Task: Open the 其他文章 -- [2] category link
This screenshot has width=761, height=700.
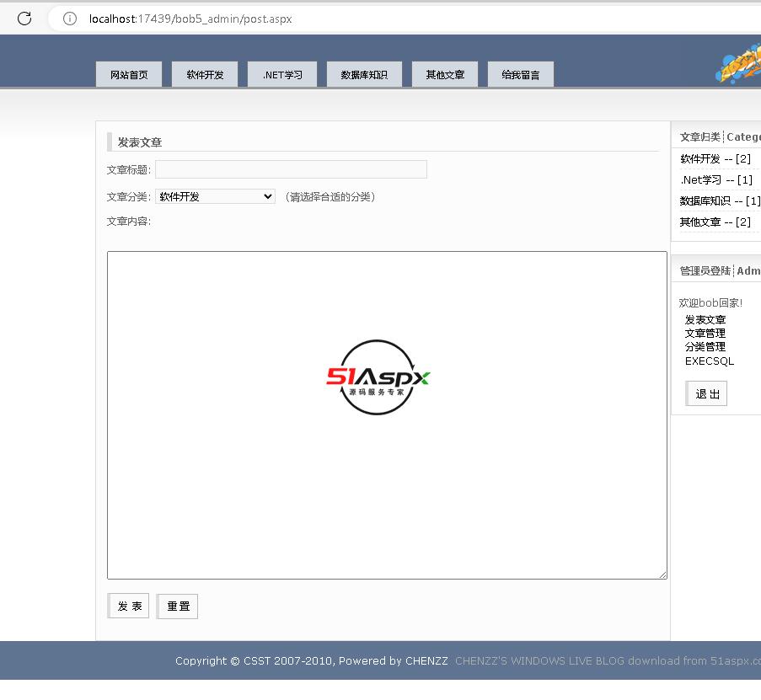Action: pyautogui.click(x=715, y=222)
